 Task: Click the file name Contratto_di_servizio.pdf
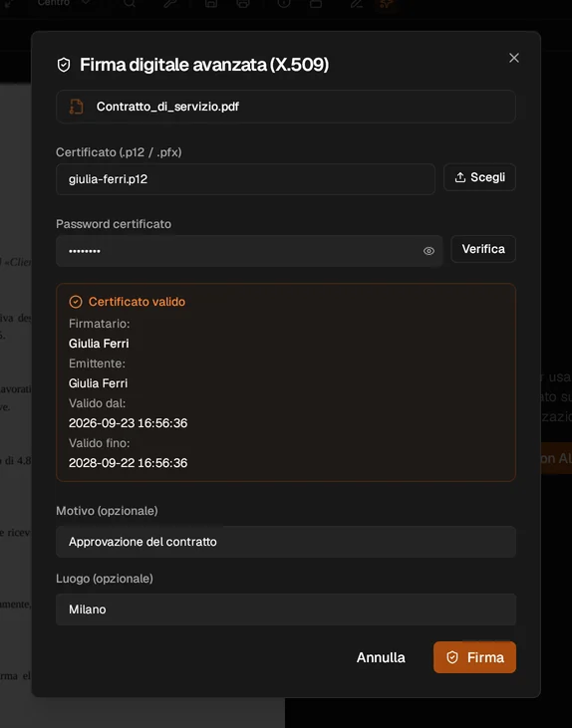pos(167,107)
